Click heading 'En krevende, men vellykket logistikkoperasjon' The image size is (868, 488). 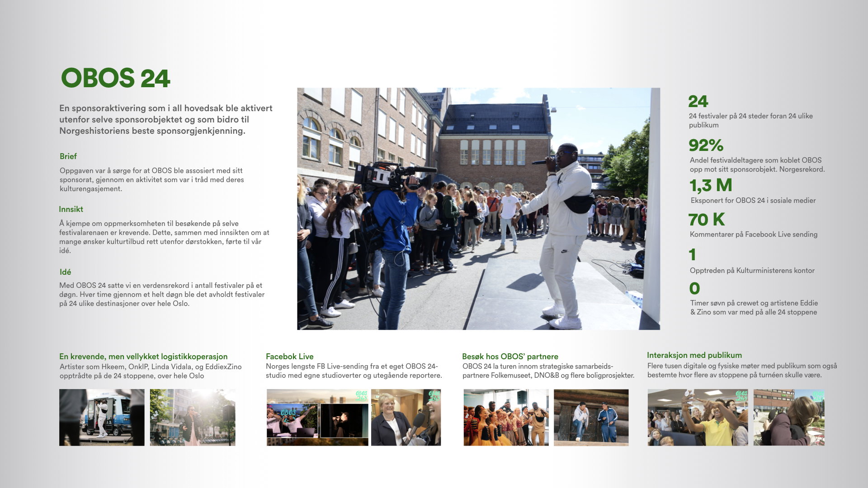143,357
